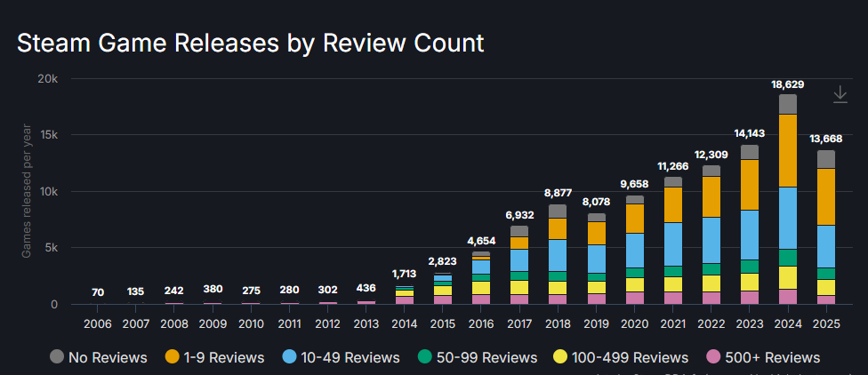The image size is (868, 375).
Task: Select gray No Reviews segment of 2025 bar
Action: (x=826, y=159)
